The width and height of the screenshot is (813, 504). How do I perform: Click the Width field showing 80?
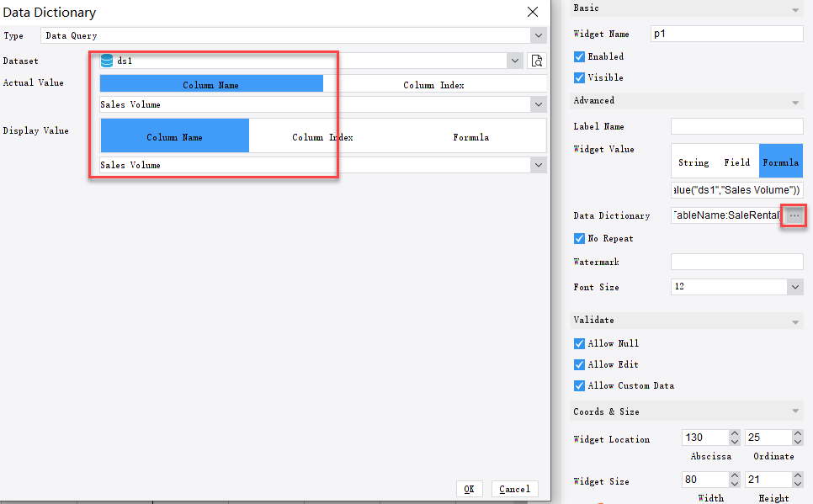[x=705, y=479]
